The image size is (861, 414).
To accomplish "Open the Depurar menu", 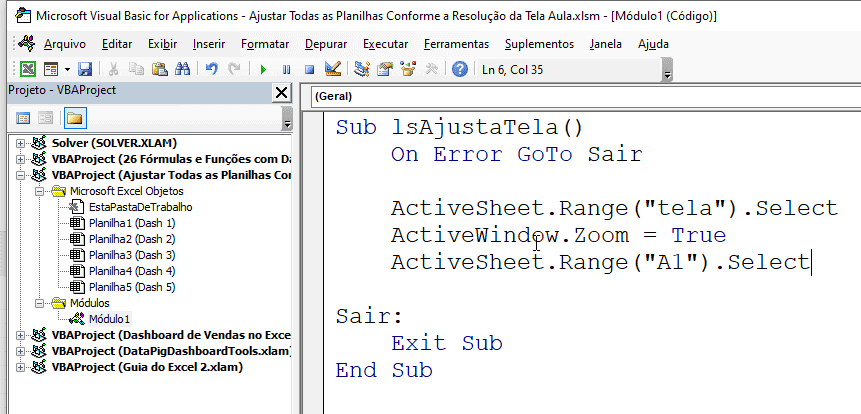I will point(325,44).
